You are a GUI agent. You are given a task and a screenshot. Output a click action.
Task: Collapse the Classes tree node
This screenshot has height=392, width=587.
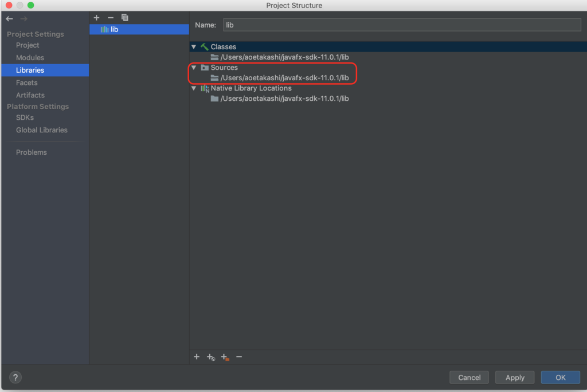click(194, 47)
